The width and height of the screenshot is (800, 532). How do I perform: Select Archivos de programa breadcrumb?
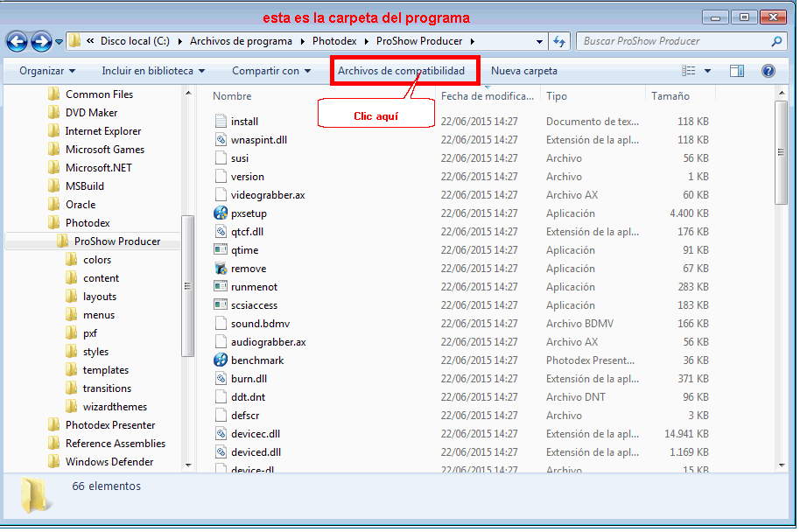tap(241, 41)
